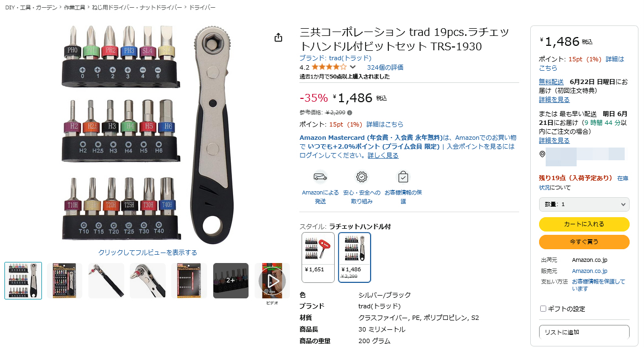The height and width of the screenshot is (347, 644).
Task: Click the Amazon delivery truck icon
Action: 320,177
